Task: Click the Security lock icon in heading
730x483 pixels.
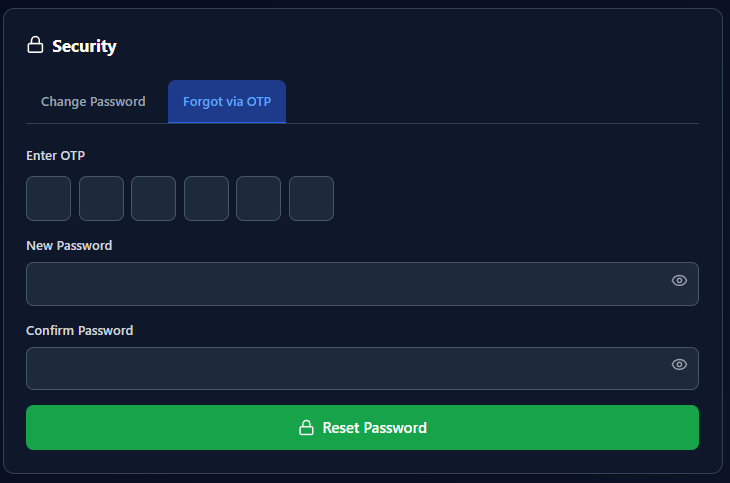Action: coord(35,45)
